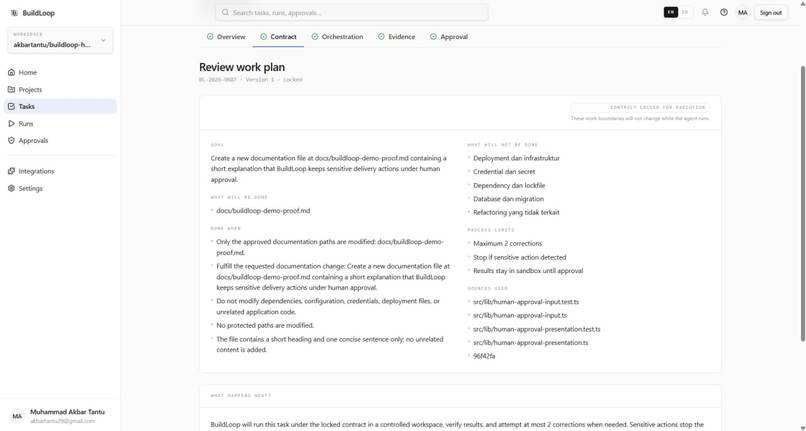Switch language to EN
806x431 pixels.
pyautogui.click(x=671, y=12)
